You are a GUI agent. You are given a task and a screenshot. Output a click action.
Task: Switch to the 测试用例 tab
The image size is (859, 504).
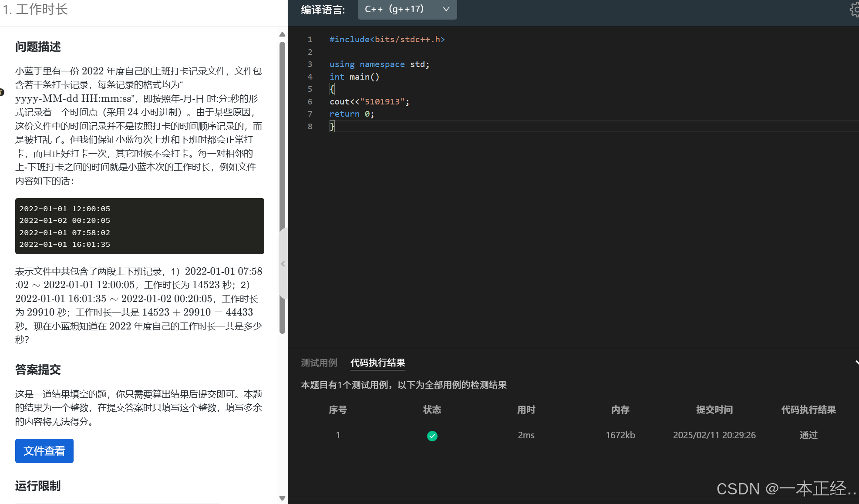pyautogui.click(x=319, y=363)
